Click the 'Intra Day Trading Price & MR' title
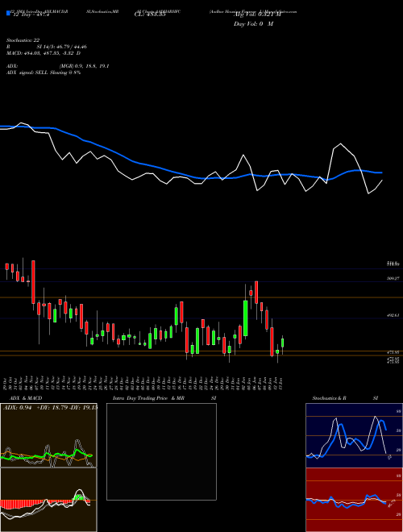Viewport: 403px width, 532px height. 149,398
